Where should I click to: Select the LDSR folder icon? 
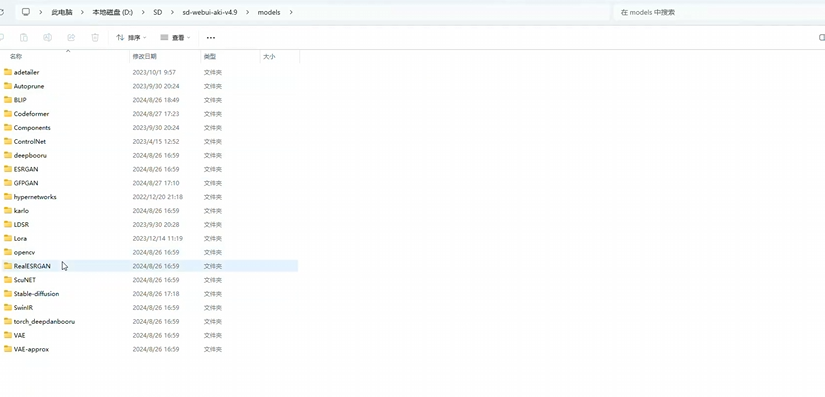tap(8, 225)
